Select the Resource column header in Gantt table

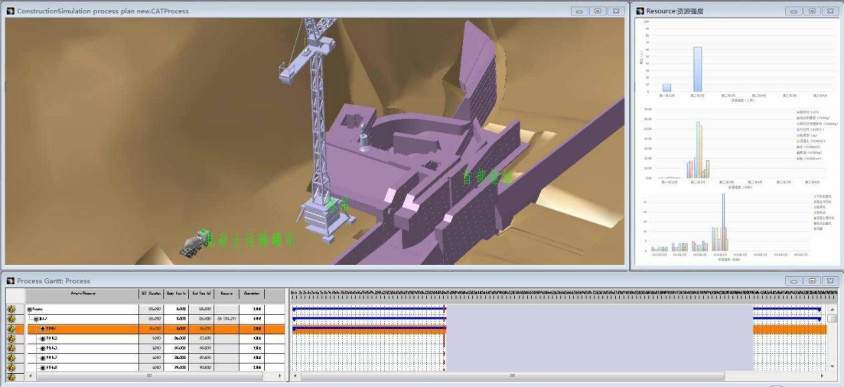pos(227,294)
